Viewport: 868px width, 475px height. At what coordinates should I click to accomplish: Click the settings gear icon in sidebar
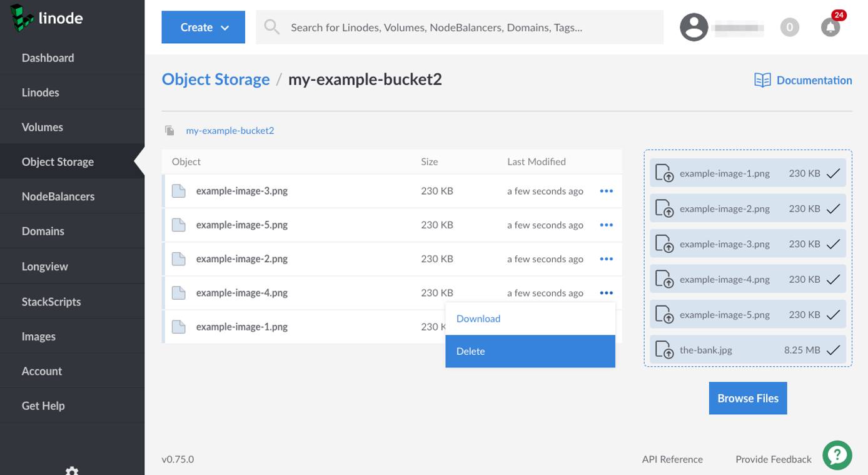(x=72, y=470)
